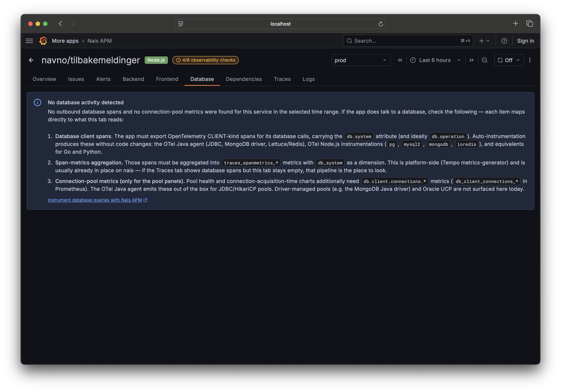Show browser tab overview
The height and width of the screenshot is (392, 561).
point(529,23)
